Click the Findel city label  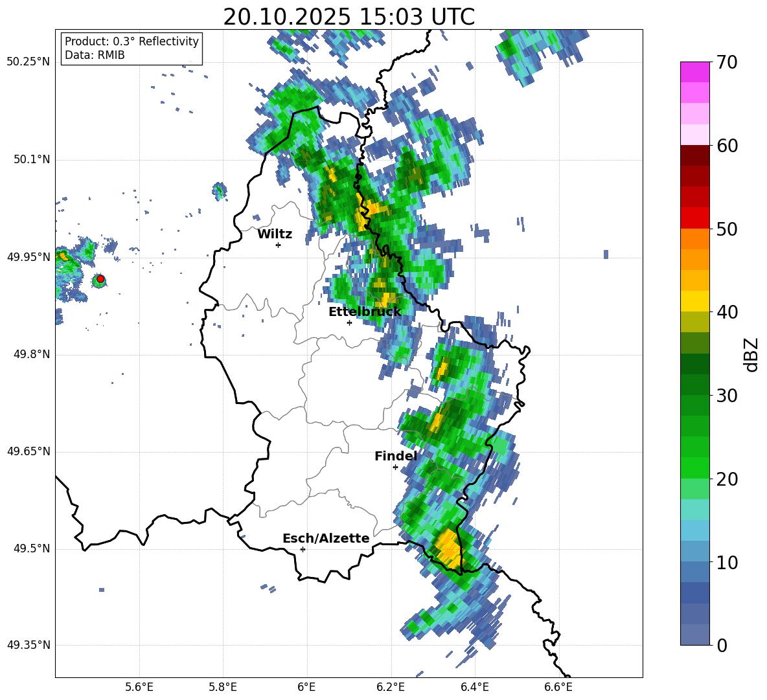click(x=396, y=456)
